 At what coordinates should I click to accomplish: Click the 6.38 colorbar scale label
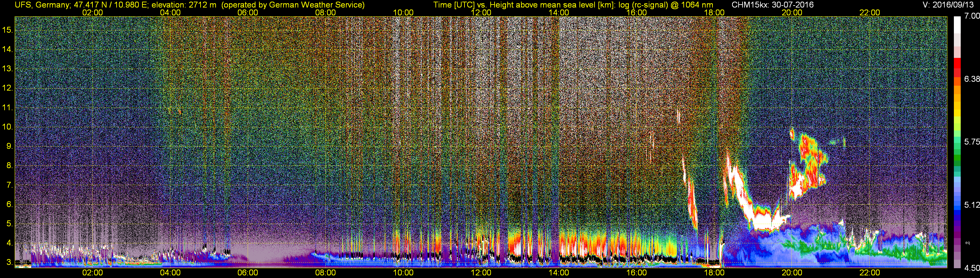[972, 79]
